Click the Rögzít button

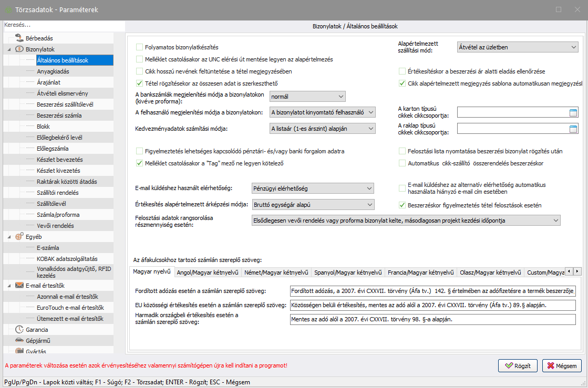click(518, 366)
